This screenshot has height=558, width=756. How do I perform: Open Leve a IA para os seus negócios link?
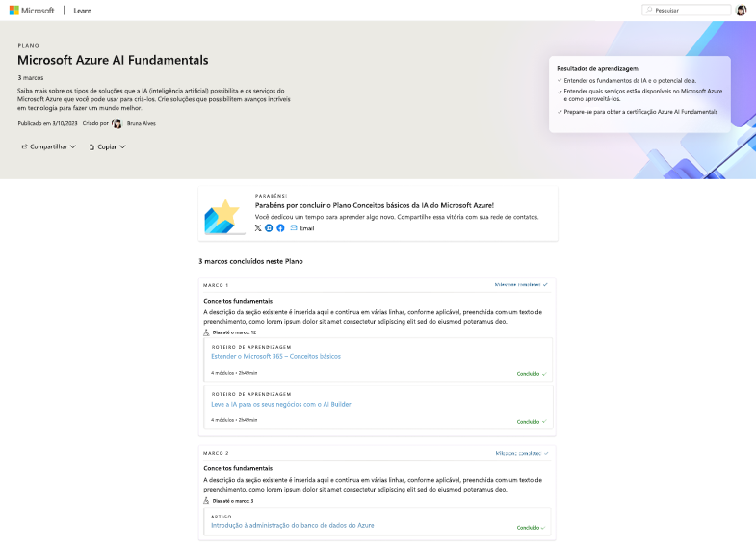point(280,404)
